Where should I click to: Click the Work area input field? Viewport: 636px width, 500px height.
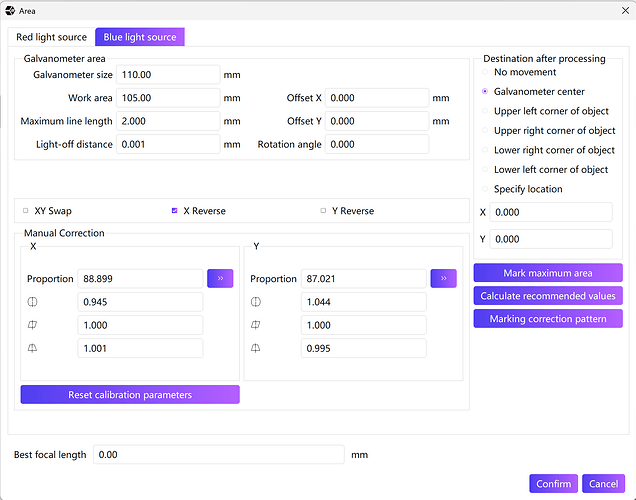click(x=168, y=98)
